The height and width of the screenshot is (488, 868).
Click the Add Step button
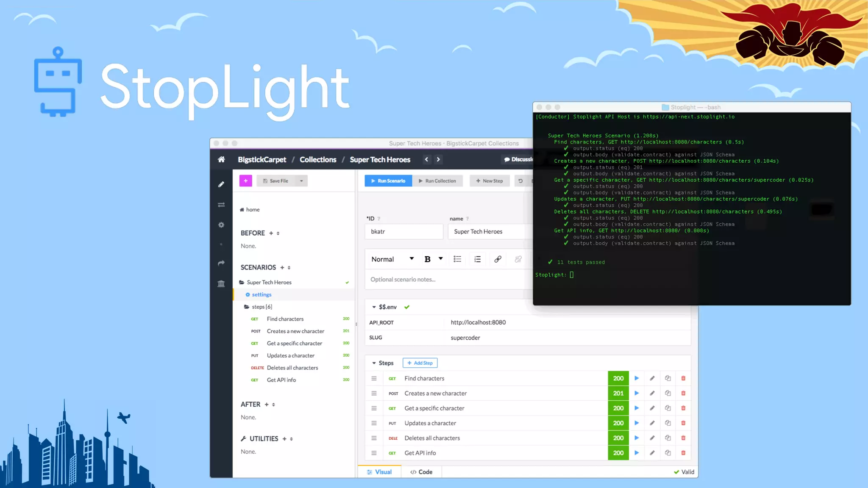click(420, 363)
